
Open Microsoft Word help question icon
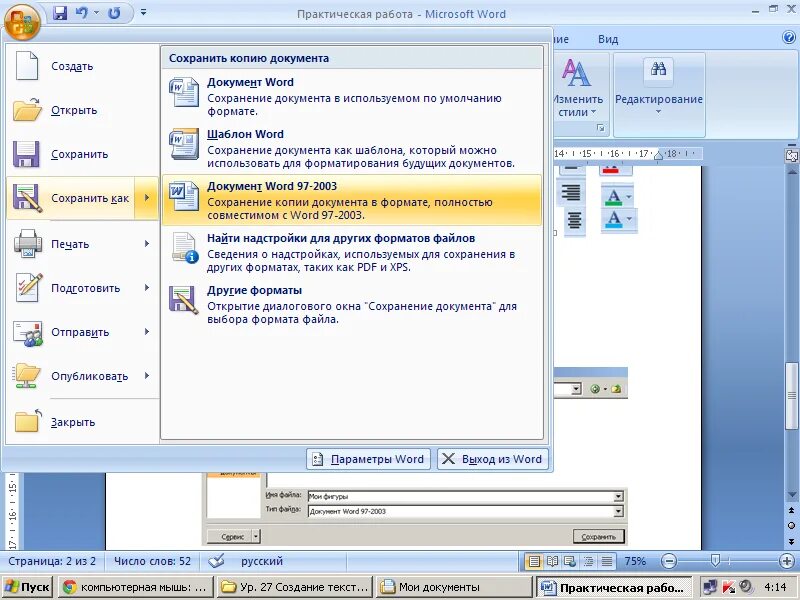click(x=789, y=37)
